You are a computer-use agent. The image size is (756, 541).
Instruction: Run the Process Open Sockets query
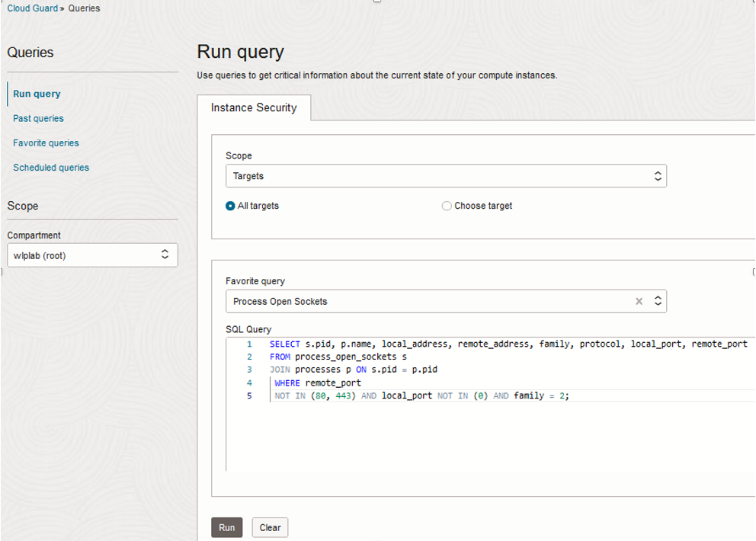coord(226,527)
